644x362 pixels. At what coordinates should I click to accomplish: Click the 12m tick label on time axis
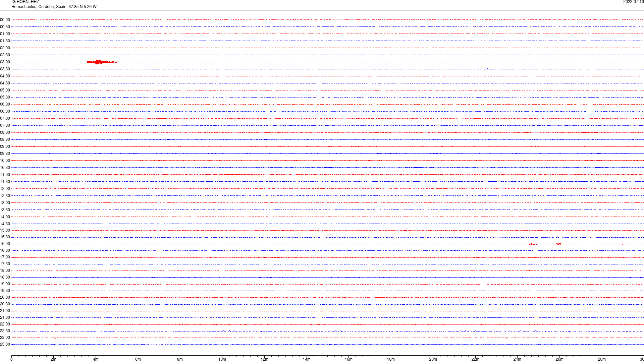pyautogui.click(x=264, y=359)
